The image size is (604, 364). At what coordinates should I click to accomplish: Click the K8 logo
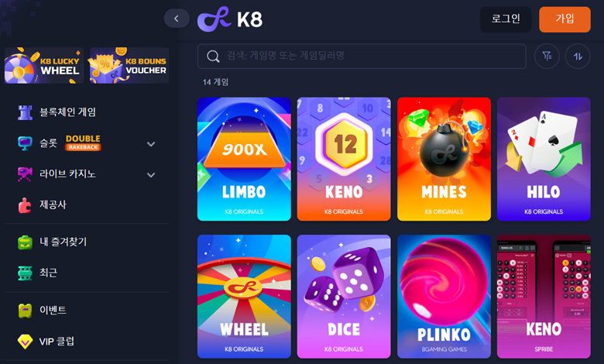[x=230, y=19]
